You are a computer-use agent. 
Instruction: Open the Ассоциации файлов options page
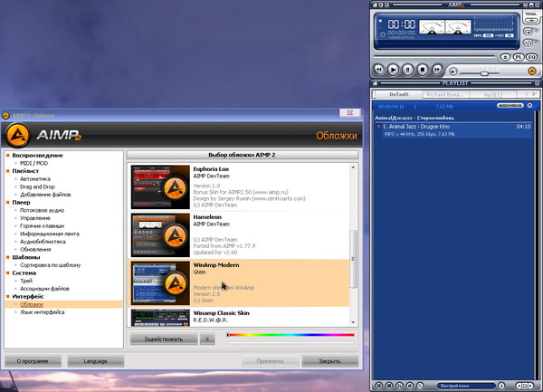(x=44, y=289)
